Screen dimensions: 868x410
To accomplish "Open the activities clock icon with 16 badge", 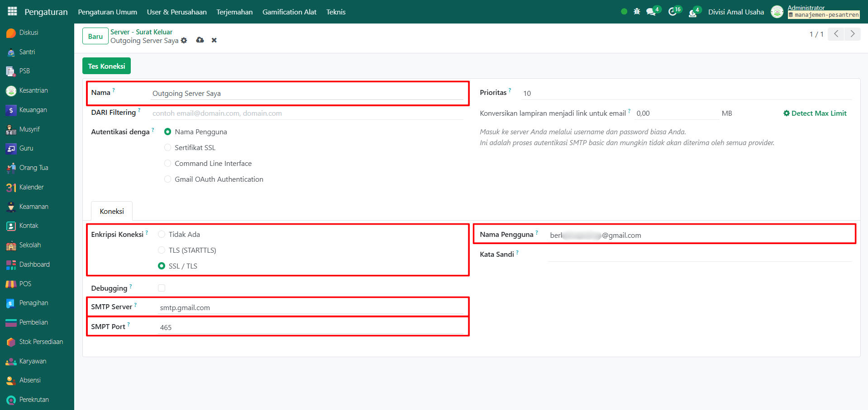I will (x=673, y=12).
